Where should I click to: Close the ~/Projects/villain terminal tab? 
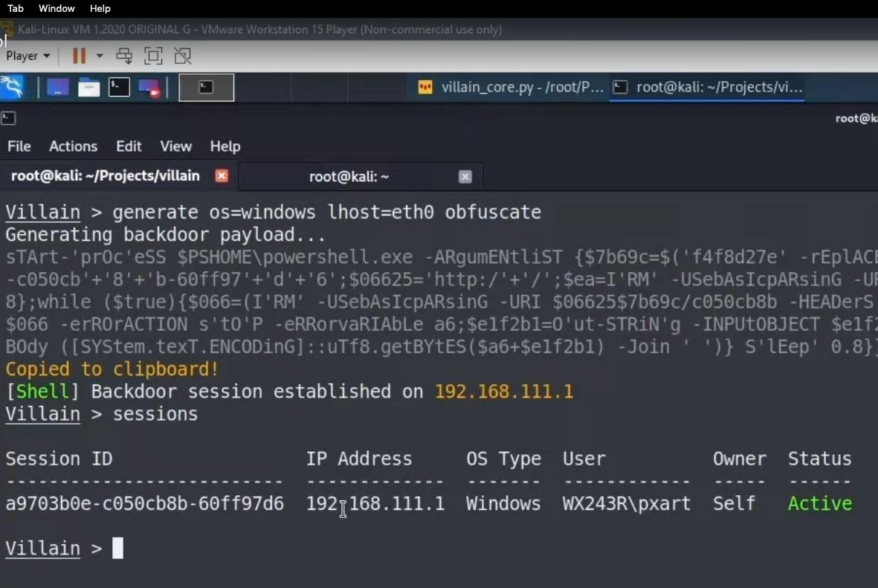point(222,176)
